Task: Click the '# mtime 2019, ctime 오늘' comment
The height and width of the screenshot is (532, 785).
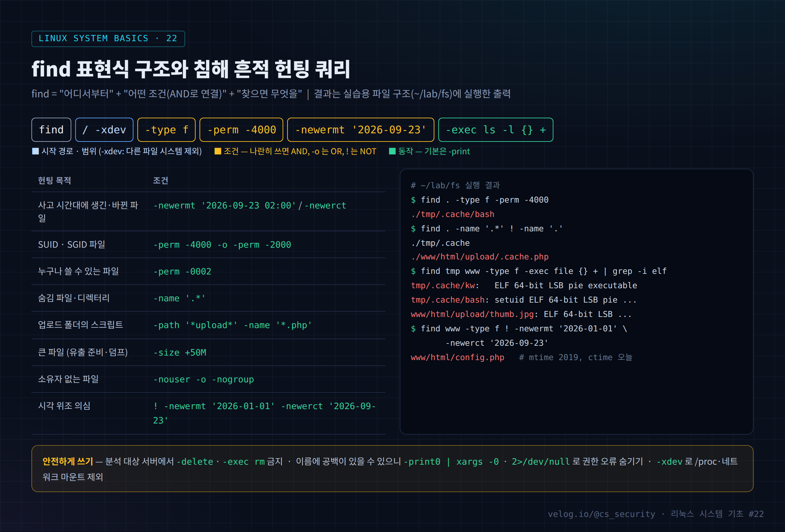Action: coord(576,357)
